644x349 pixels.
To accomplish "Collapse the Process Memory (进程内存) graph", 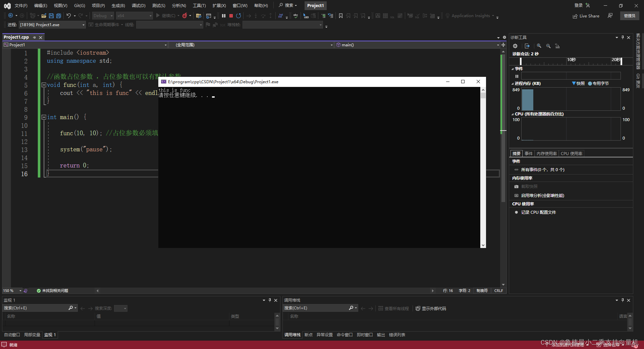I will [x=513, y=84].
